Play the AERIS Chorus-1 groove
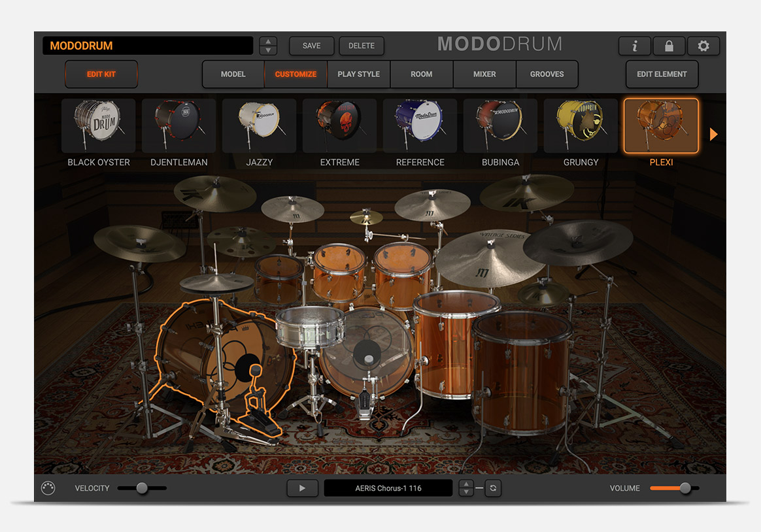 302,488
